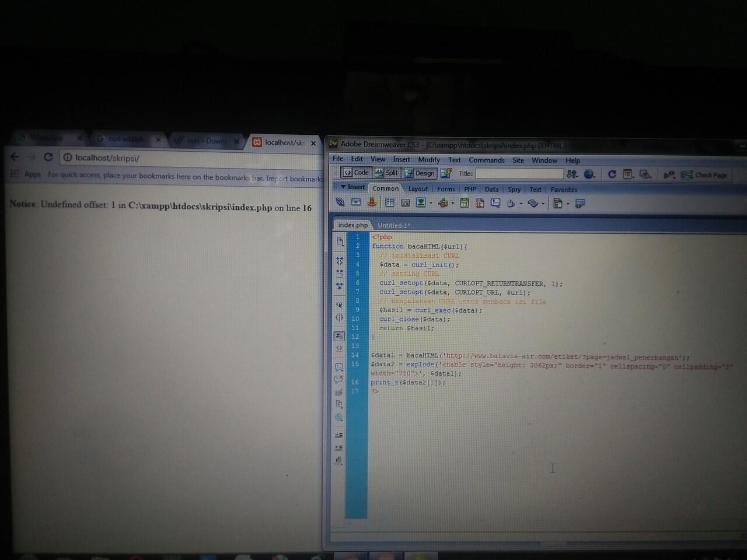Preview in browser with the globe icon

590,174
